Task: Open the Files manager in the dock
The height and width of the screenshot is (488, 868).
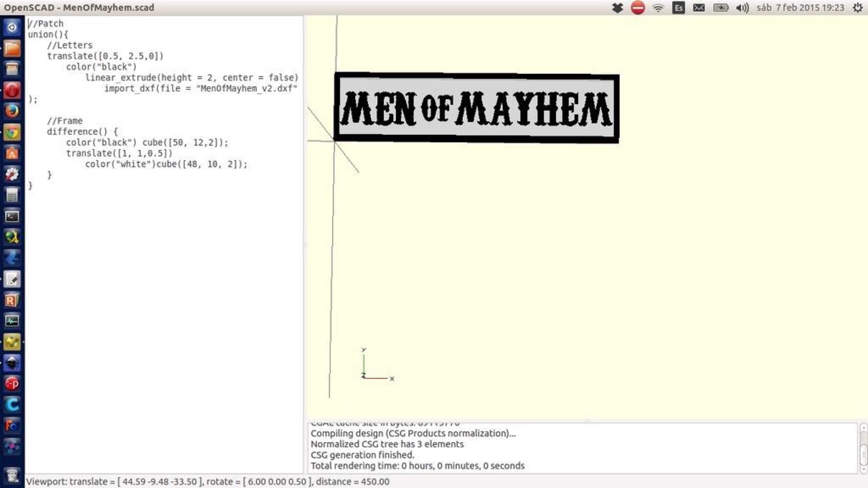Action: 12,48
